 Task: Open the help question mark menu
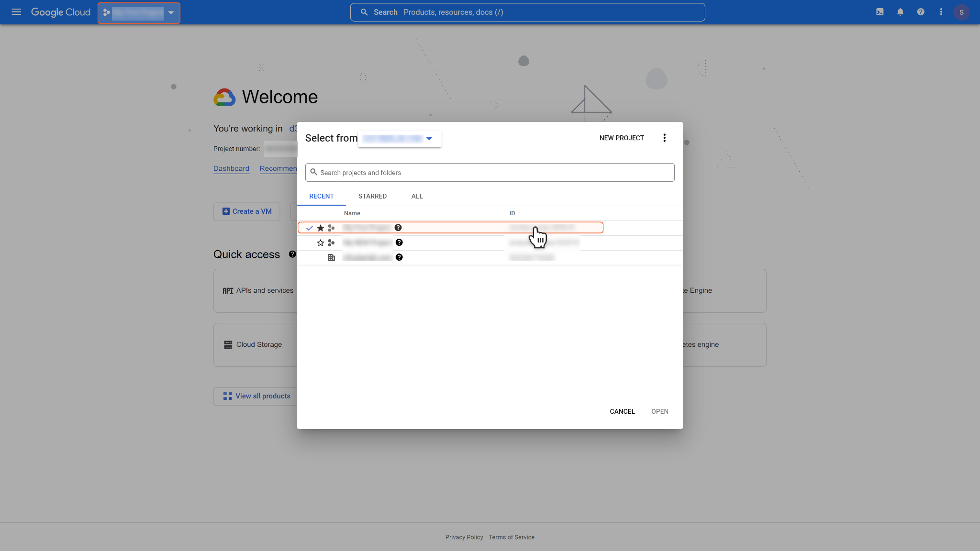[x=921, y=12]
